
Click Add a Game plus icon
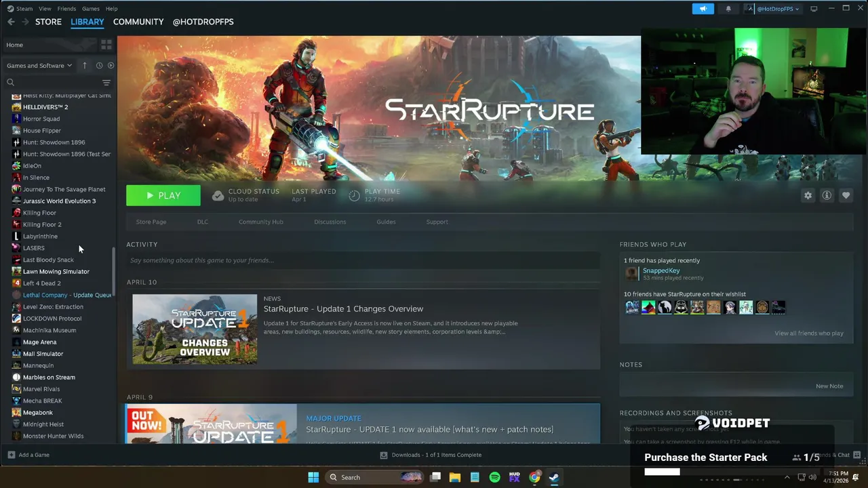point(11,455)
